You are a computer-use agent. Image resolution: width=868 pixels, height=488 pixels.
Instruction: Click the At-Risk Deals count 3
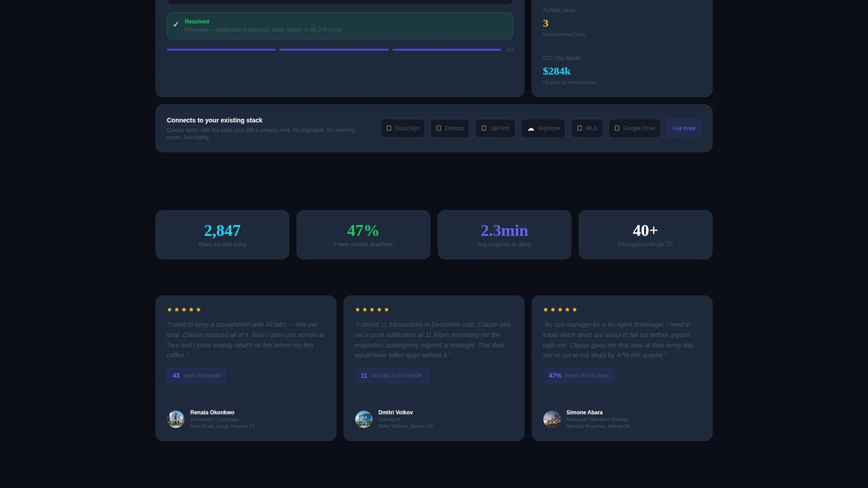click(546, 23)
